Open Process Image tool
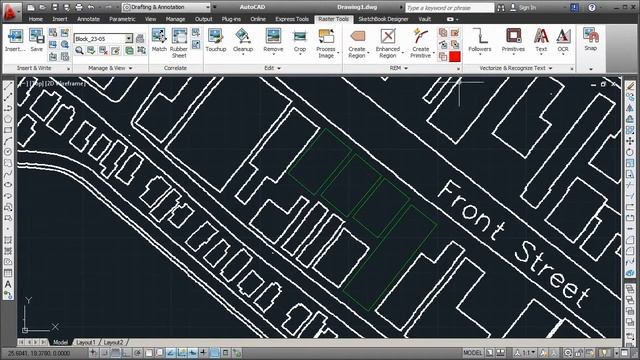 coord(326,43)
